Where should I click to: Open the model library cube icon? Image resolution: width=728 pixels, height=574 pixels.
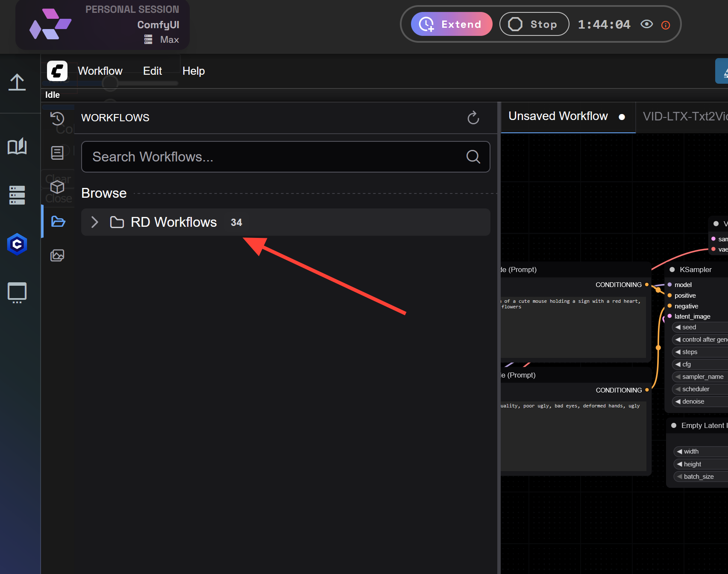coord(58,187)
